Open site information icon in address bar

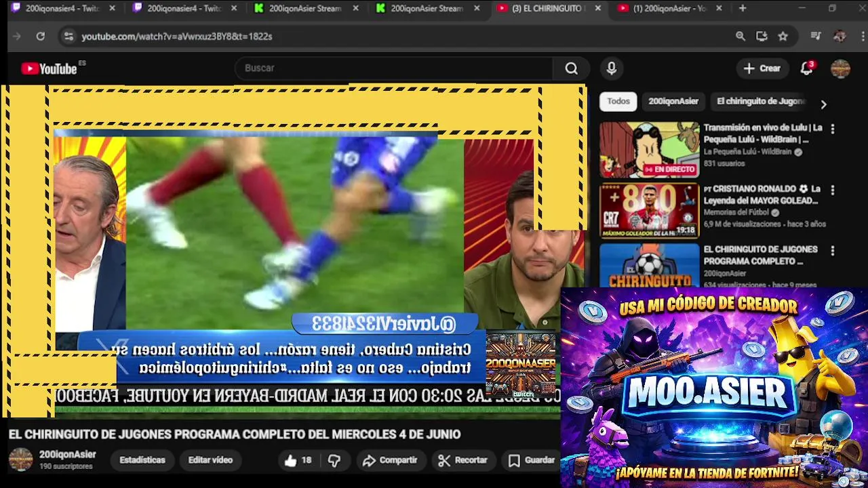click(x=68, y=37)
